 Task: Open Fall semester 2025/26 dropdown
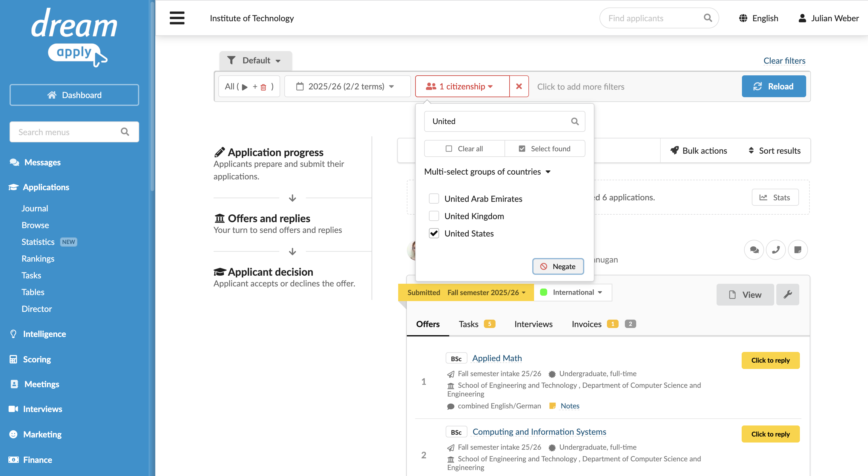pos(486,292)
